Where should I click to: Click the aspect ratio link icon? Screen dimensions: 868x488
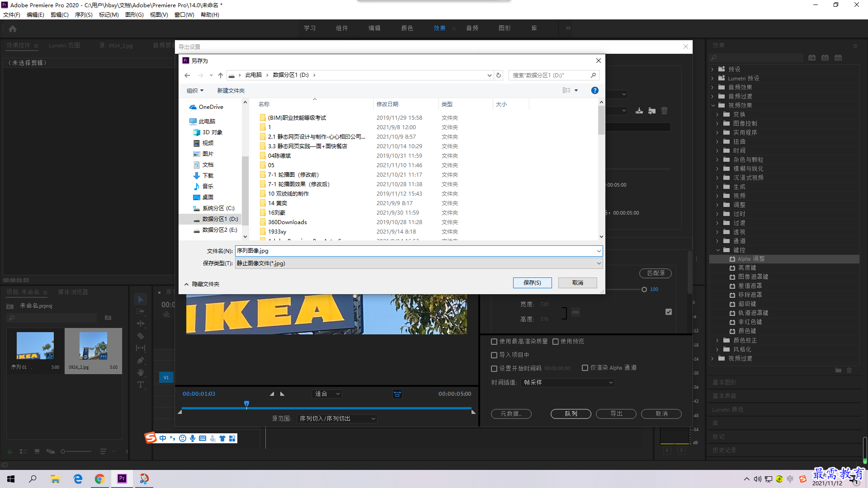(x=576, y=312)
